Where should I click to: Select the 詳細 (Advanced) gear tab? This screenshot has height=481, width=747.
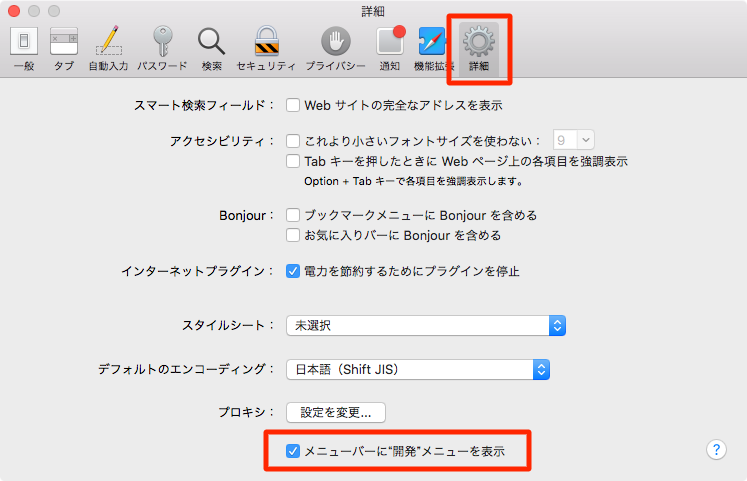(479, 49)
